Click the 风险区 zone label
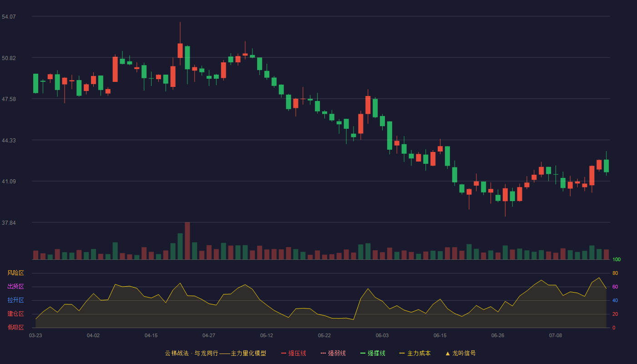 (15, 273)
